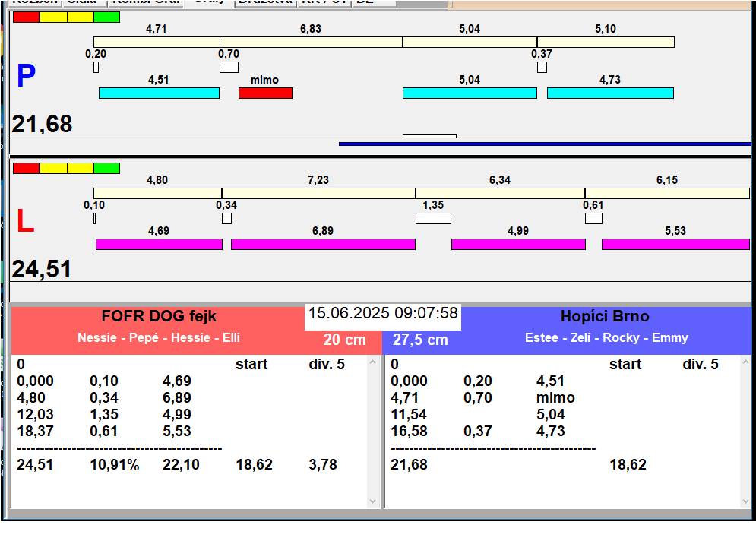Click the FOFR DOG fejk team header

coord(159,317)
